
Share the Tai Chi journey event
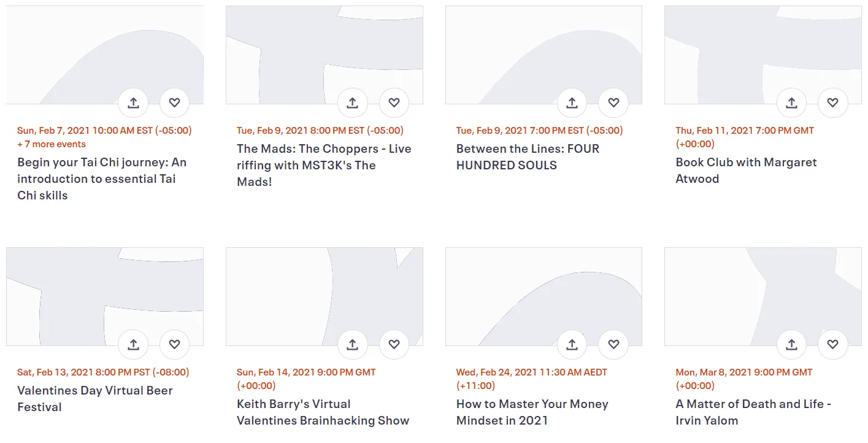[133, 102]
